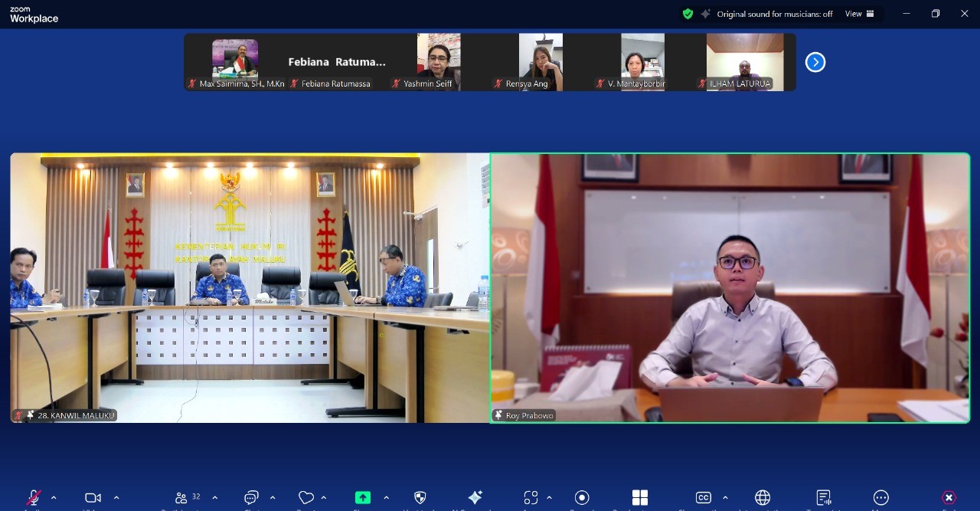Open the AI Companion sparkle icon
This screenshot has height=511, width=980.
pyautogui.click(x=475, y=498)
